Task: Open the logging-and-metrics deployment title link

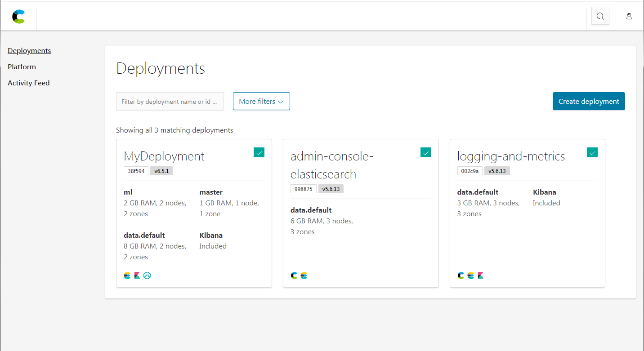Action: [511, 156]
